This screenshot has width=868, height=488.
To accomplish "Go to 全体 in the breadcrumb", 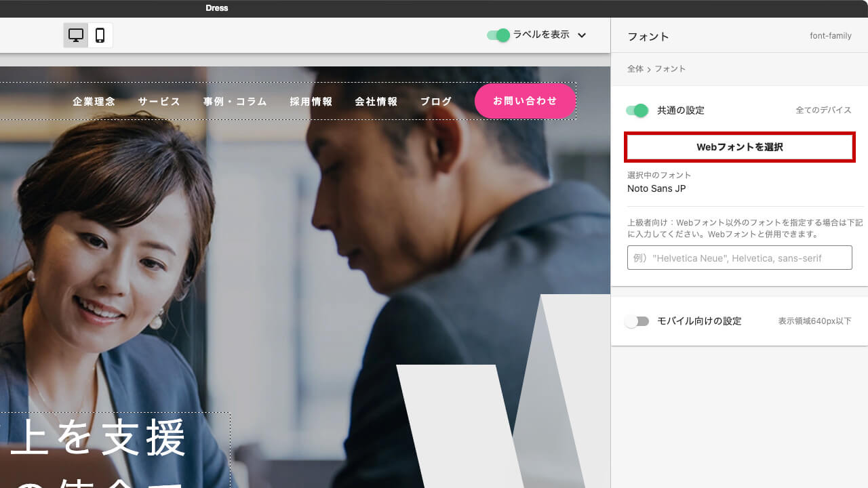I will point(635,69).
